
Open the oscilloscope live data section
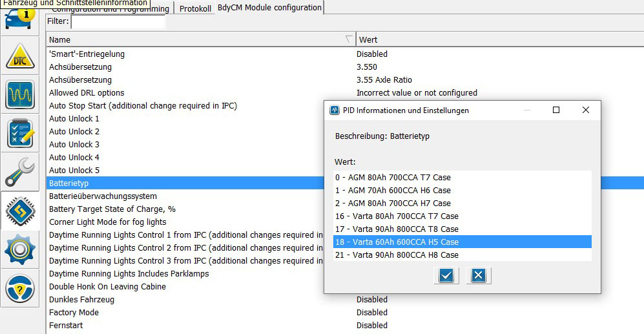point(20,94)
